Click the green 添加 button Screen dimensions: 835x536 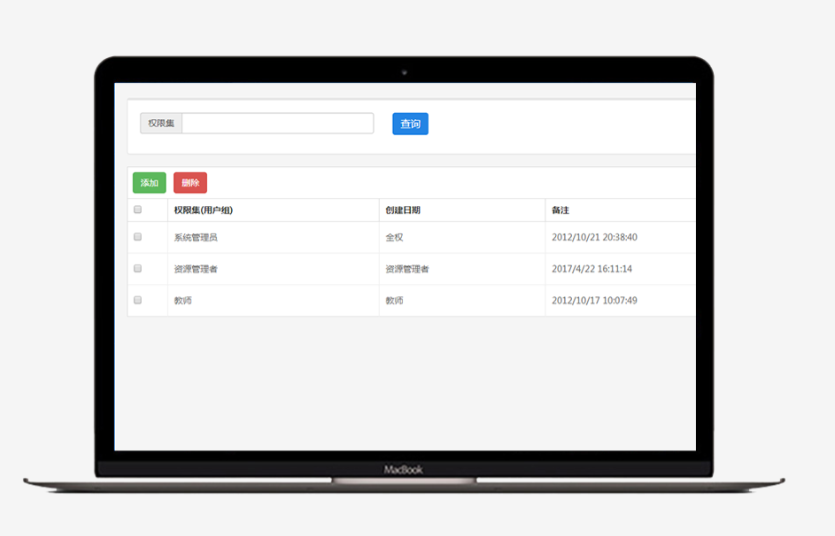point(149,183)
